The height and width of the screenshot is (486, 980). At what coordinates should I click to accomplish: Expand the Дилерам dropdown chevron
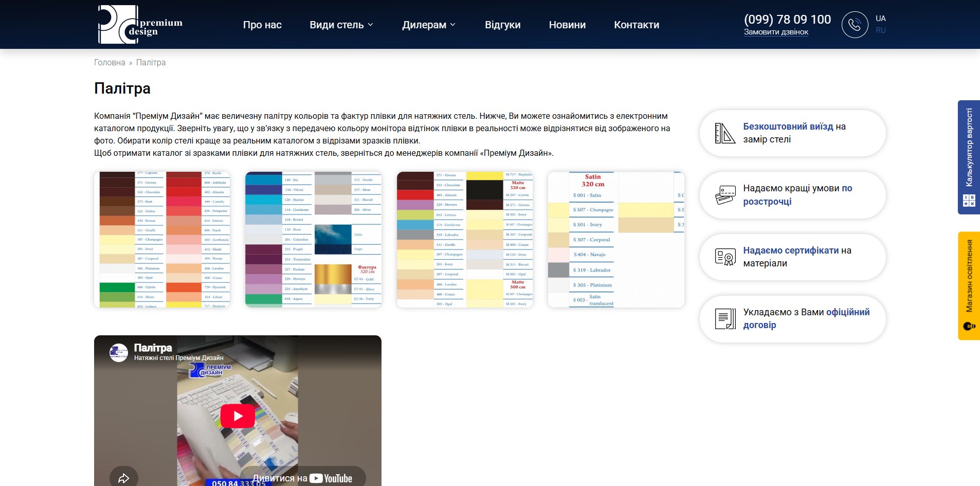click(x=453, y=25)
